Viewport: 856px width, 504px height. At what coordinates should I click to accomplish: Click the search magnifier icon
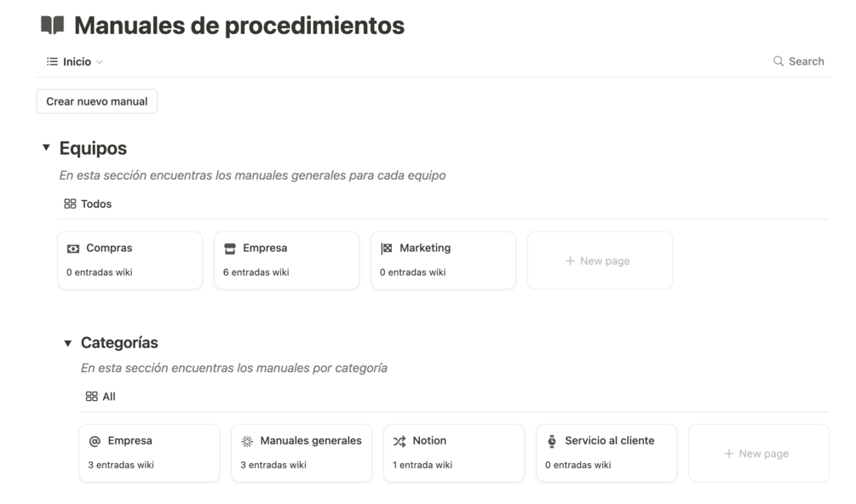(778, 61)
